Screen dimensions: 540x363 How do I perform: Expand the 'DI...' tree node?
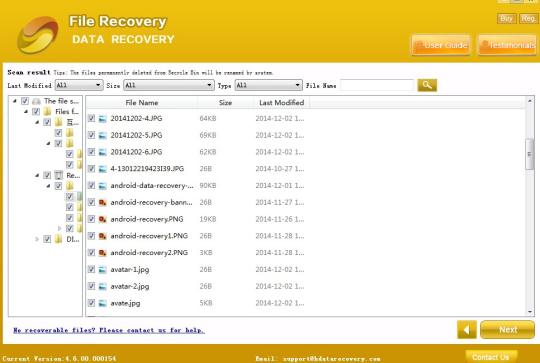(x=37, y=239)
